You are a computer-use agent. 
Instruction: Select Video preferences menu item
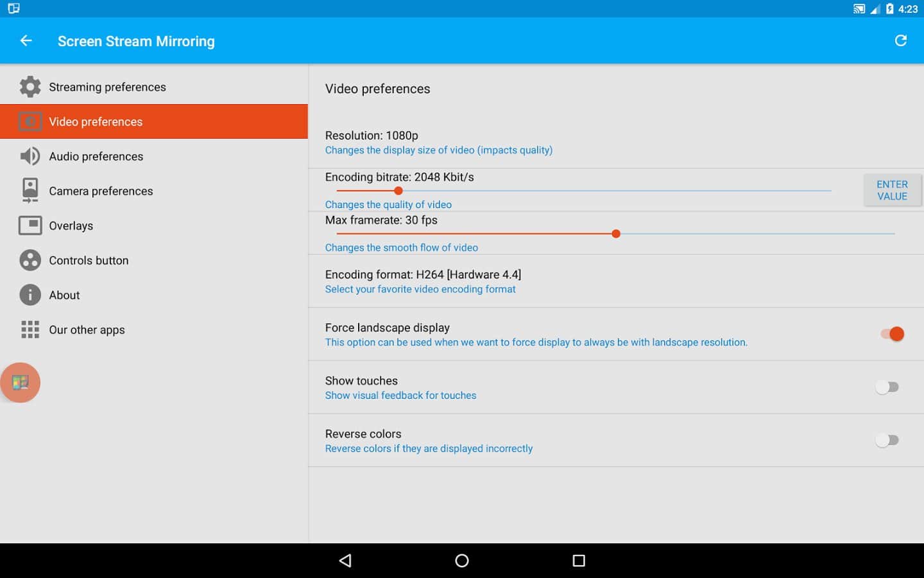pyautogui.click(x=154, y=121)
